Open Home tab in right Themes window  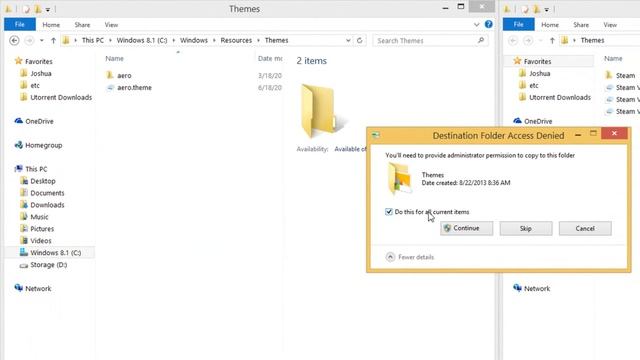coord(550,25)
